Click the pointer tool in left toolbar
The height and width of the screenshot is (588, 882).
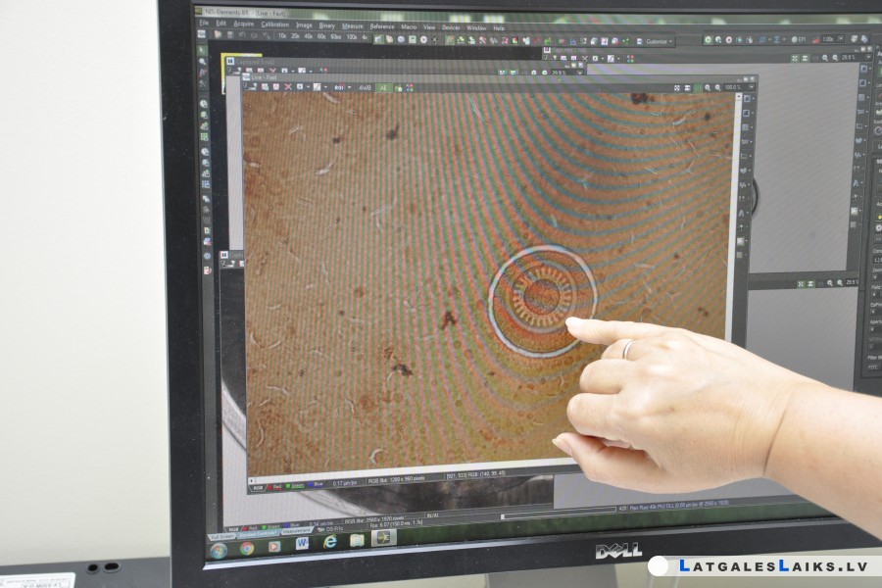(202, 50)
